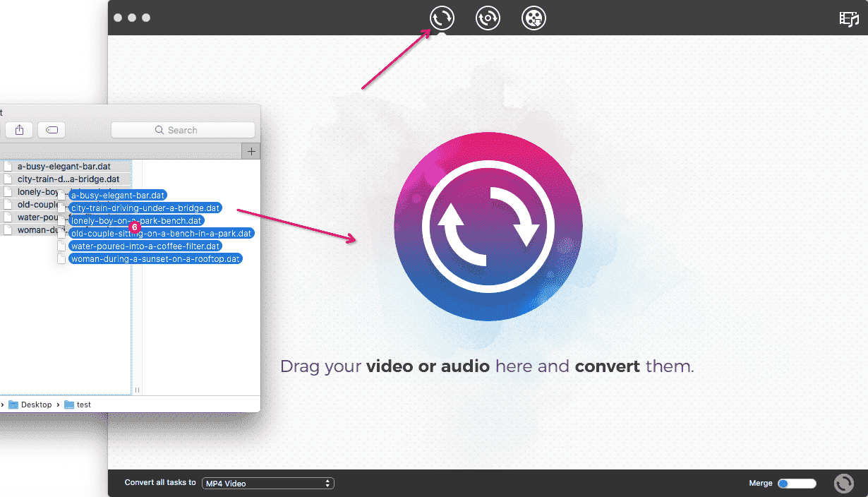
Task: Switch to the DVD rip disc icon
Action: click(488, 18)
